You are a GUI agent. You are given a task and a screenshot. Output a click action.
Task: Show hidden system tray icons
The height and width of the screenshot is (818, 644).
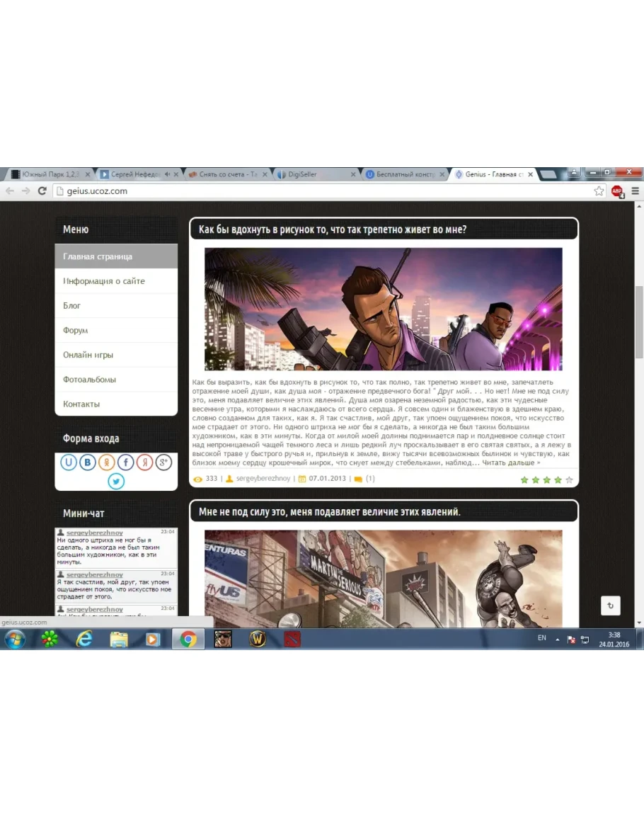[557, 639]
